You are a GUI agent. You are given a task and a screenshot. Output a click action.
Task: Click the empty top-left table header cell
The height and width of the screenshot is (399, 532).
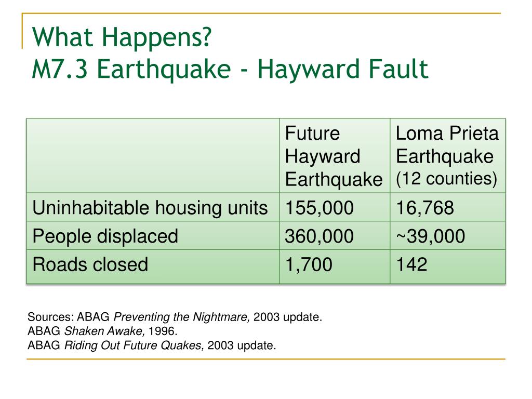click(x=153, y=156)
